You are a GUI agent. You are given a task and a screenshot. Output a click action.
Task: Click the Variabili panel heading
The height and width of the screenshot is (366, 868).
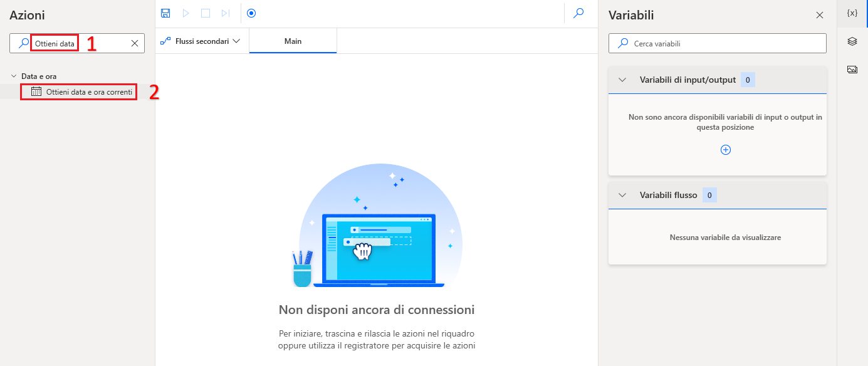(631, 16)
